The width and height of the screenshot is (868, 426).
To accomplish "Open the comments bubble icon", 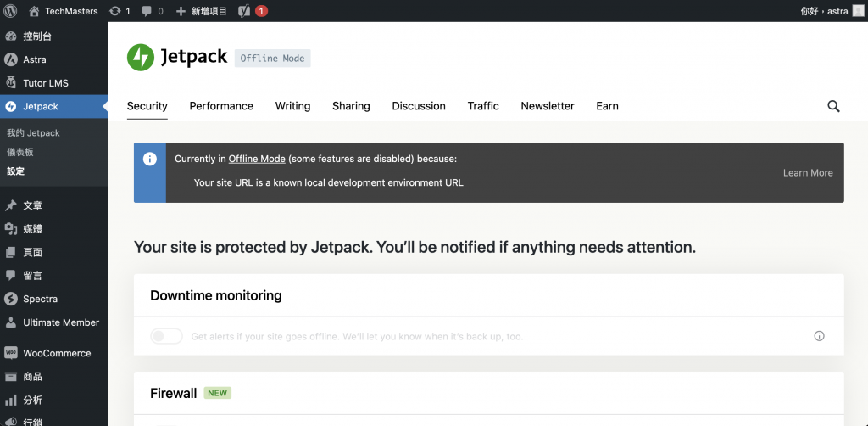I will tap(147, 11).
